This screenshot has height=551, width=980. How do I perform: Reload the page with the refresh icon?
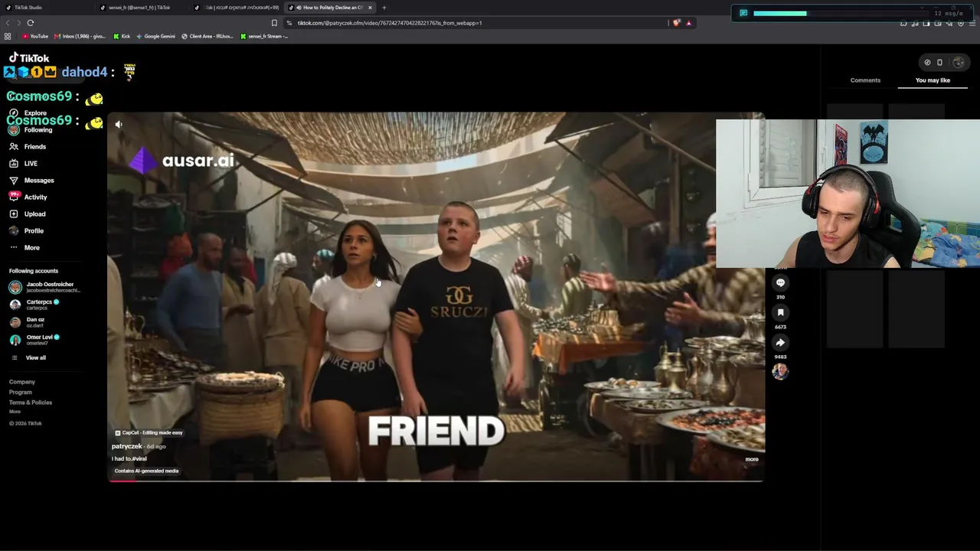(x=31, y=23)
